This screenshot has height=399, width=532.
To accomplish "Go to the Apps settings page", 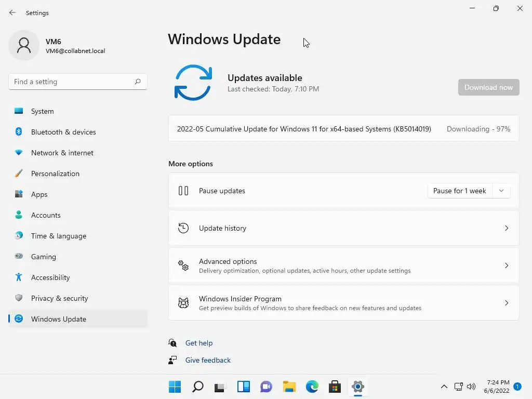I will click(x=78, y=194).
